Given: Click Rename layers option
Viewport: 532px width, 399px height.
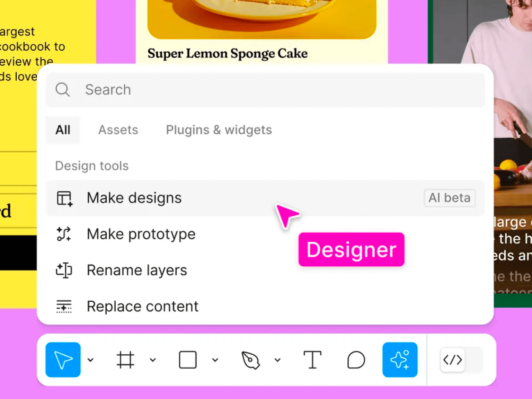Looking at the screenshot, I should [137, 270].
